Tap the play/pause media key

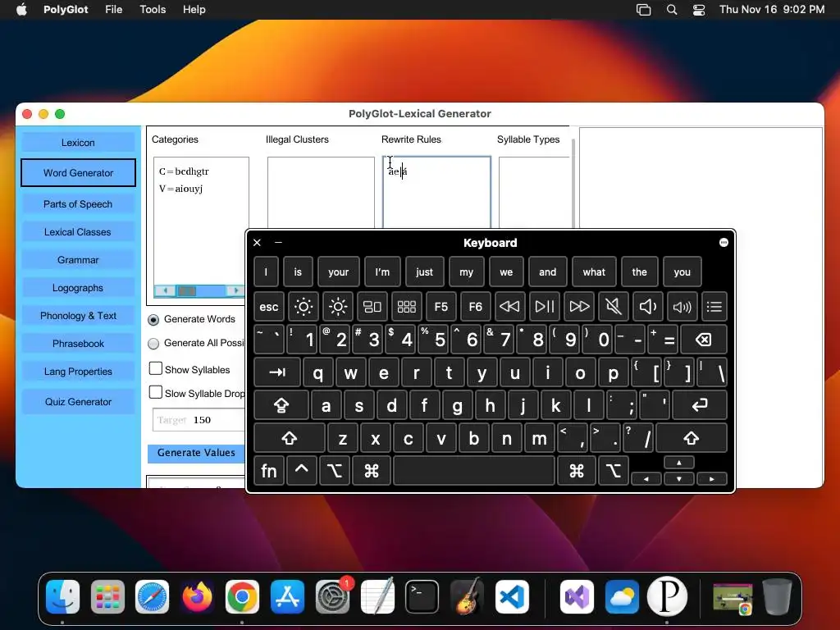click(x=545, y=307)
